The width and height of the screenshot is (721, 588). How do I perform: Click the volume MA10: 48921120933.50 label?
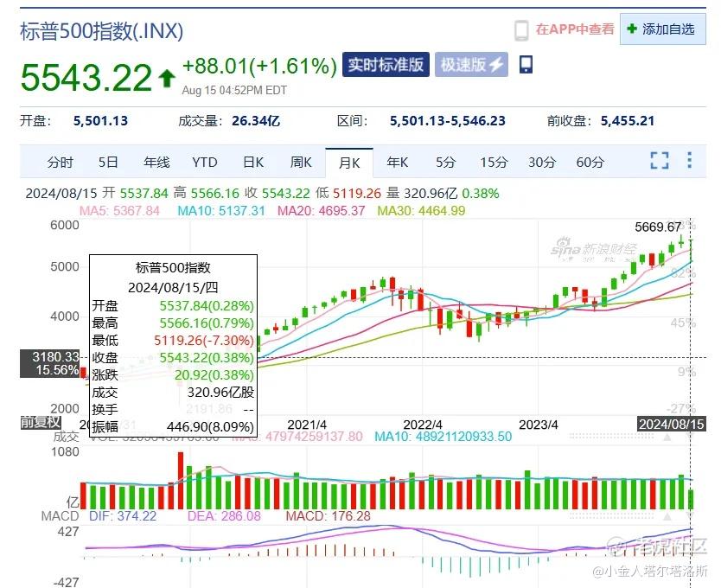[x=443, y=437]
